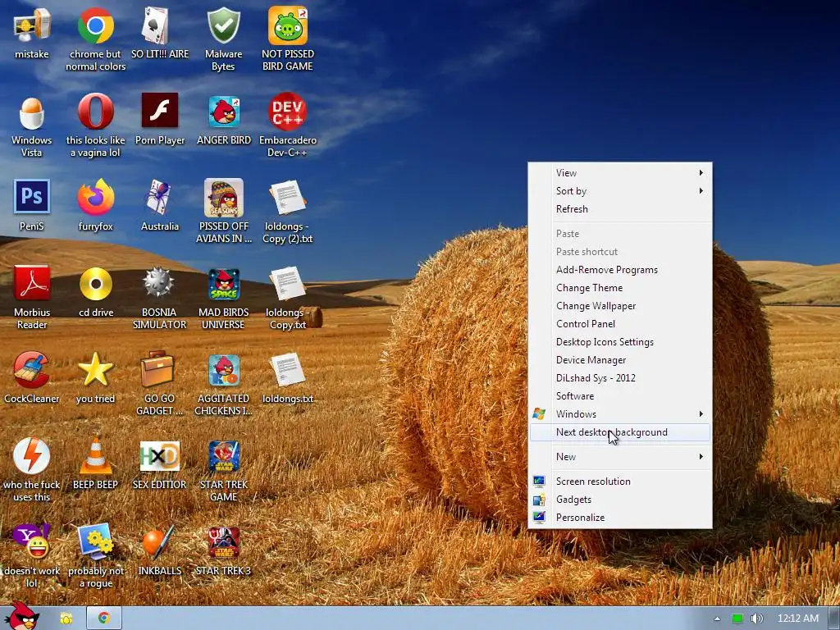Open the 'Morbius Reader' PDF icon
840x630 pixels.
(x=32, y=283)
